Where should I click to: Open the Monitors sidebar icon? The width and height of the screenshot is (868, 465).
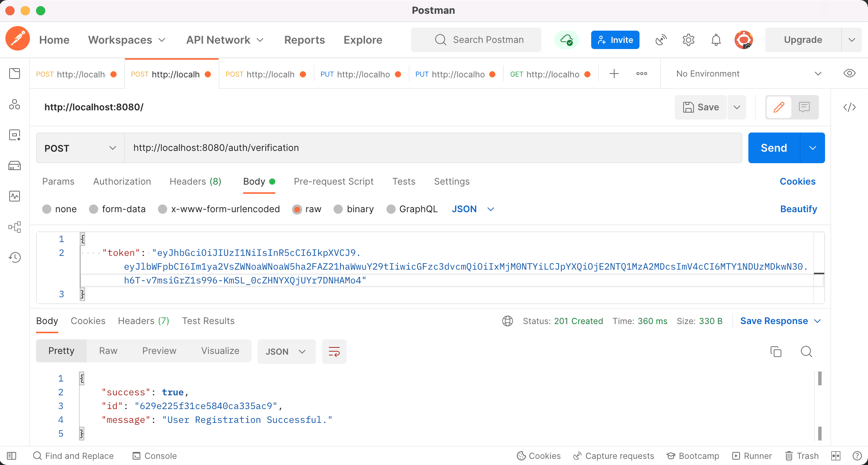15,196
